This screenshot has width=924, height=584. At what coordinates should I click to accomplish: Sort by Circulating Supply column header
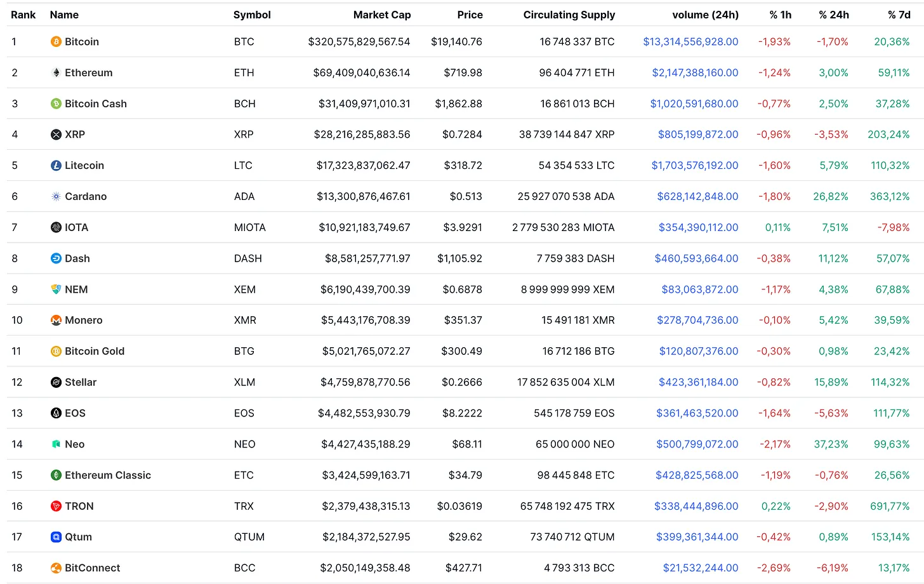(569, 15)
